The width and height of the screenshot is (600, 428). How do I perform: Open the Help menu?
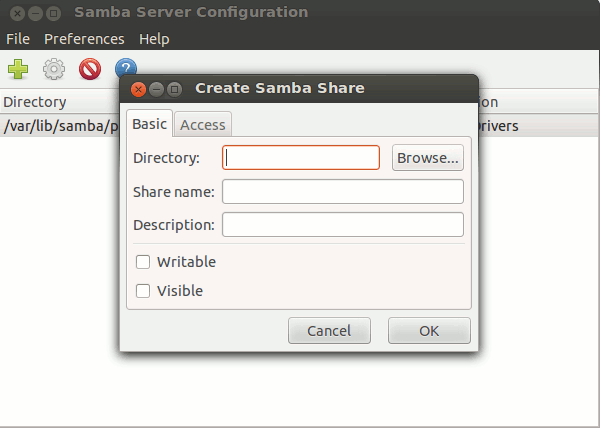154,39
